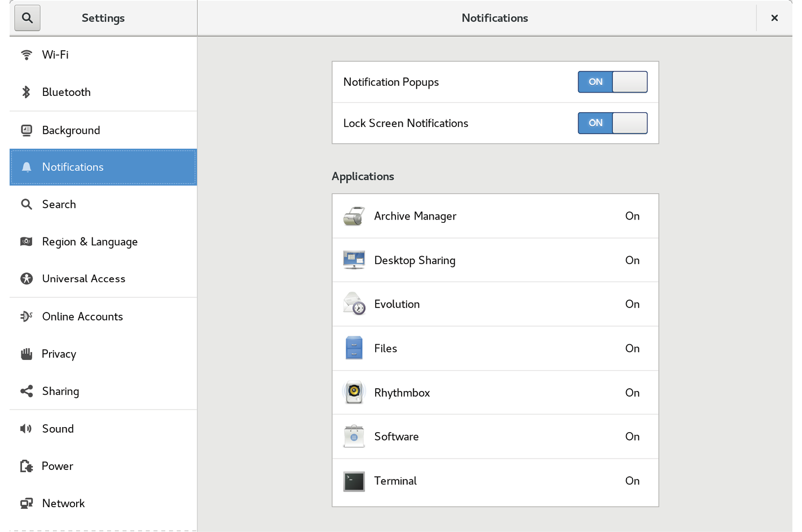Open notification settings for Evolution

click(495, 304)
